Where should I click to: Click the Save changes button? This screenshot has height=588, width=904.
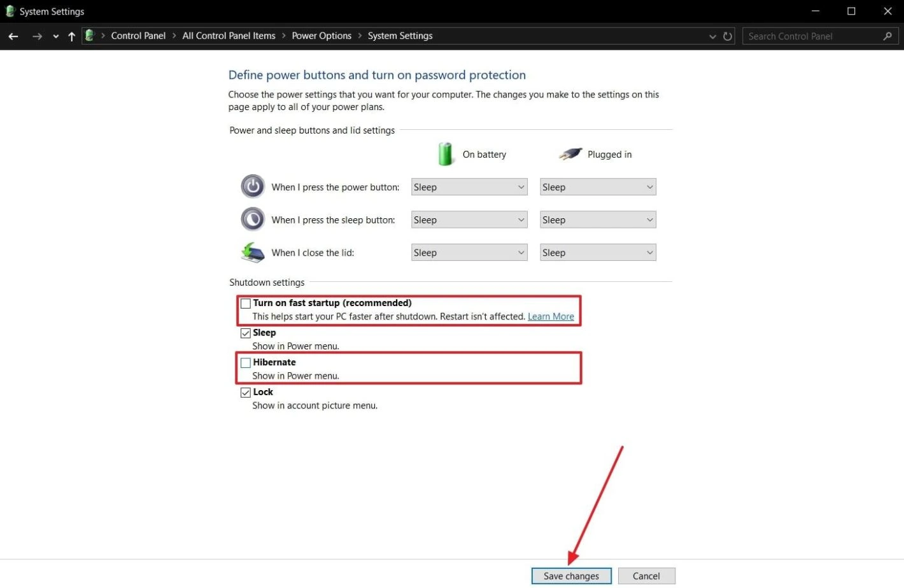pyautogui.click(x=571, y=576)
